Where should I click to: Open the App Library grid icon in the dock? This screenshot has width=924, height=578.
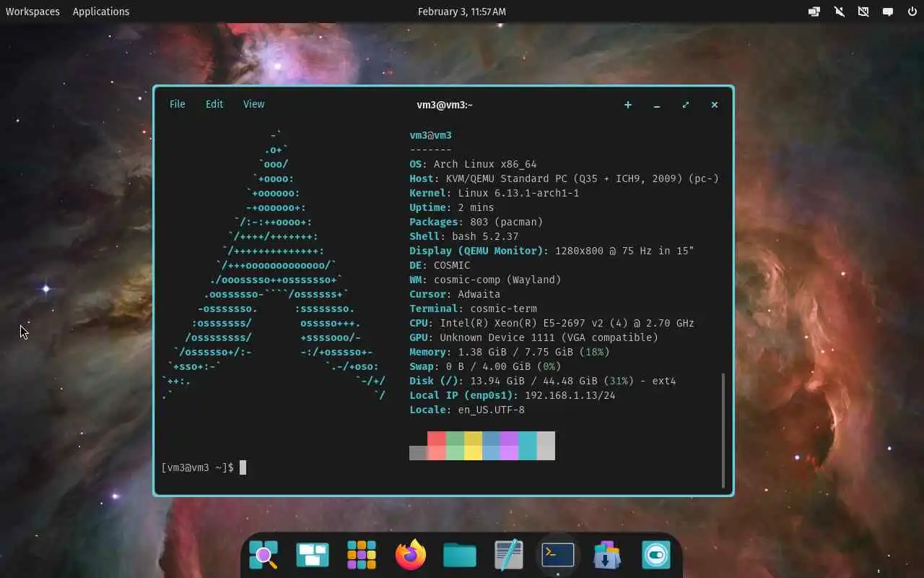(x=362, y=555)
